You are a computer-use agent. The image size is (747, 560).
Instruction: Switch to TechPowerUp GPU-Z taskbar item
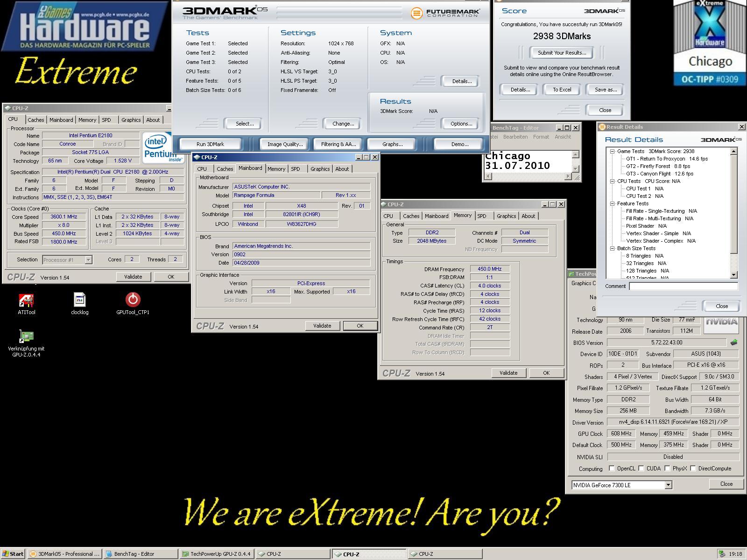[217, 554]
